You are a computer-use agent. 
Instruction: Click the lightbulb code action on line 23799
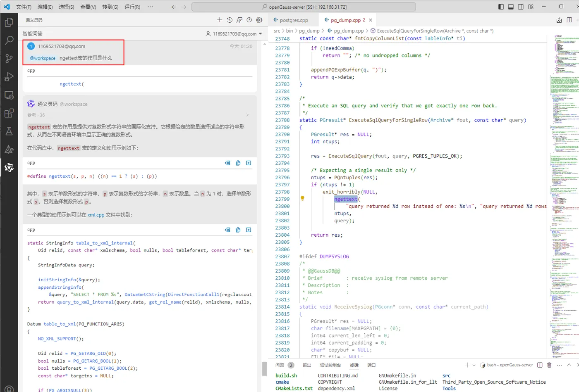tap(302, 199)
